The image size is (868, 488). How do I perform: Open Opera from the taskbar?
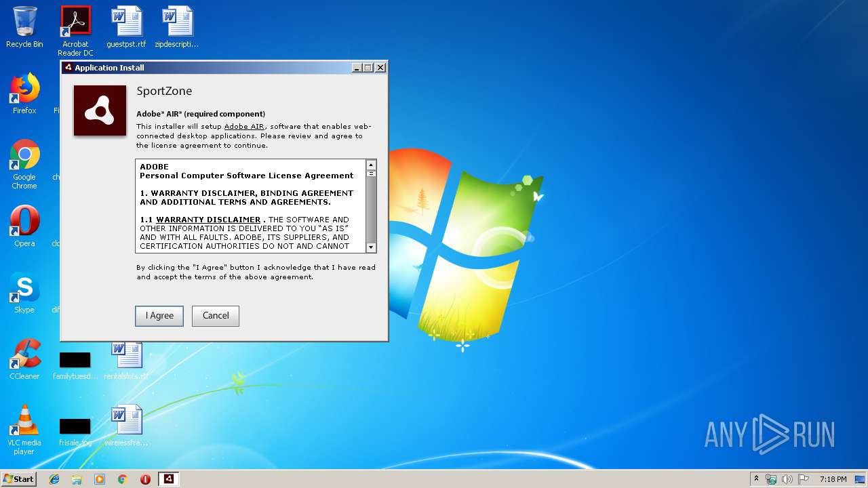coord(145,479)
